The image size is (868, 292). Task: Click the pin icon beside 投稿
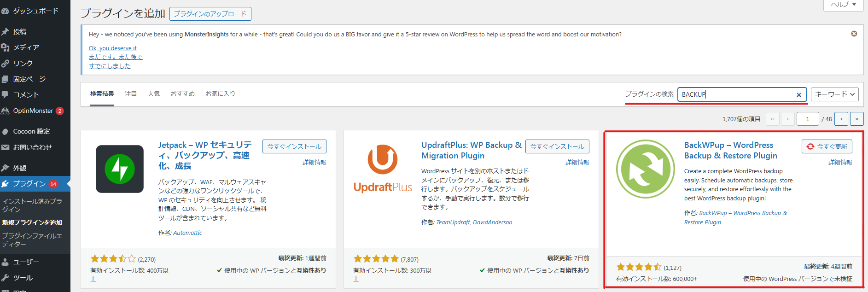click(x=5, y=32)
